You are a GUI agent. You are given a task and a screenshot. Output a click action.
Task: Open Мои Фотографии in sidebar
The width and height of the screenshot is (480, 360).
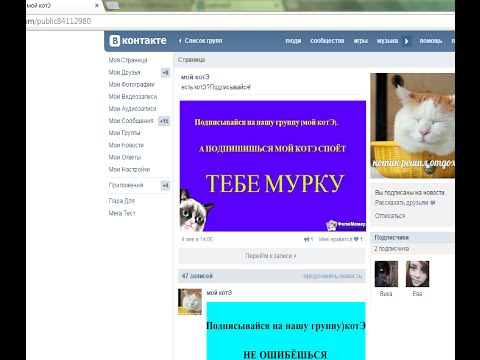[131, 84]
